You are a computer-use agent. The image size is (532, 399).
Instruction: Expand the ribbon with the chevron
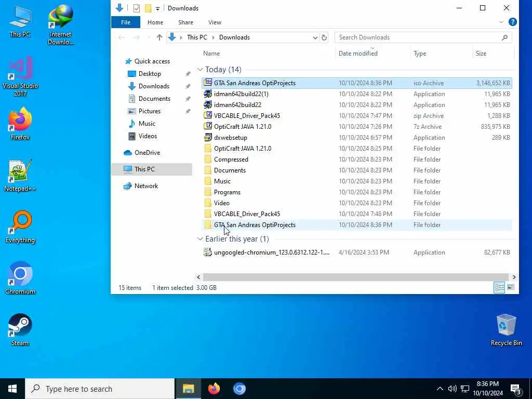501,22
